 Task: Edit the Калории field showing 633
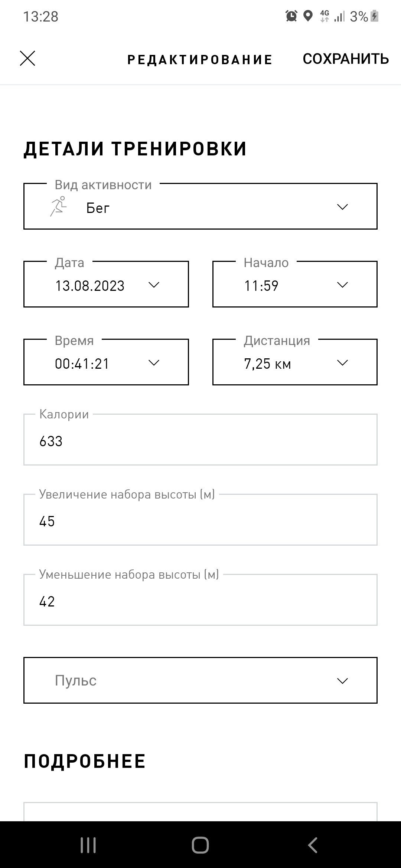point(200,440)
